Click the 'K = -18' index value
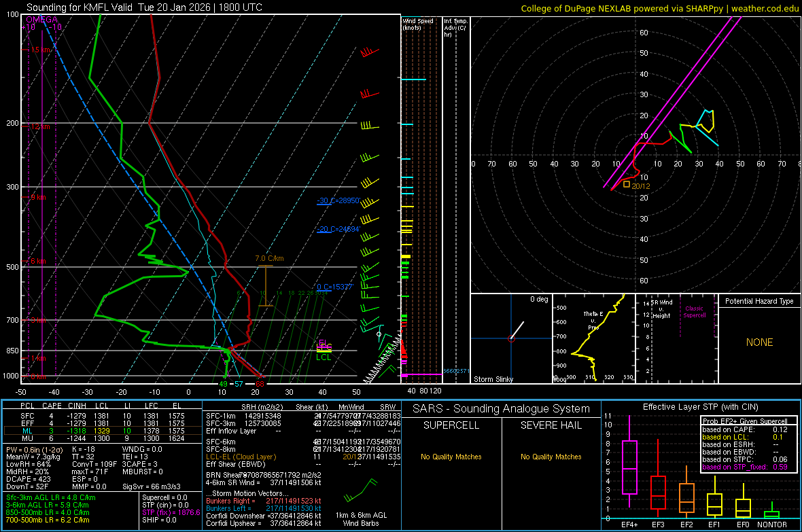 84,449
